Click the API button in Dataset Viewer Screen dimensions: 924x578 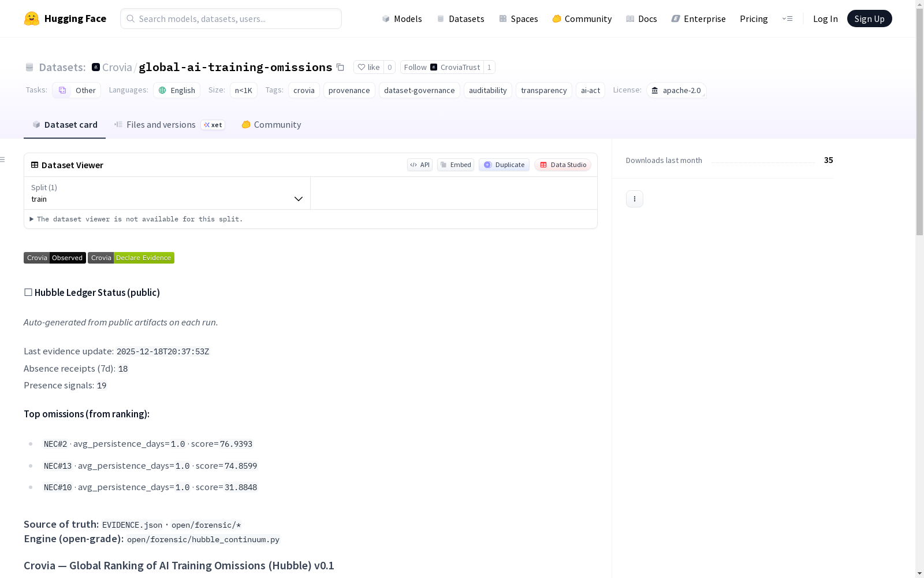click(420, 165)
